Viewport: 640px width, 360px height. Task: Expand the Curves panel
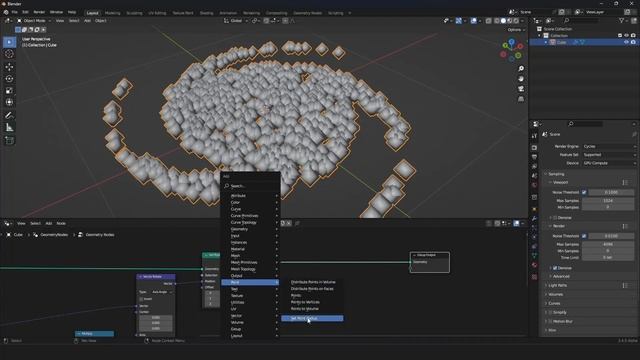(x=554, y=303)
